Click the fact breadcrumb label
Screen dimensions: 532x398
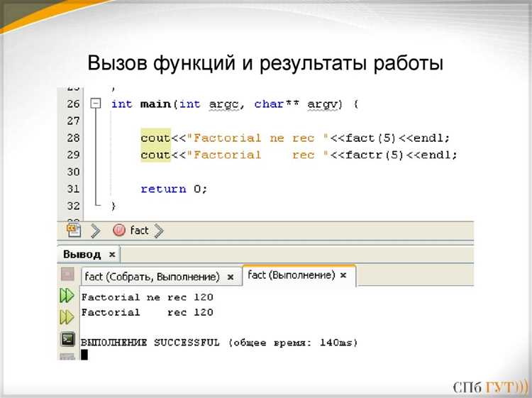pos(139,231)
